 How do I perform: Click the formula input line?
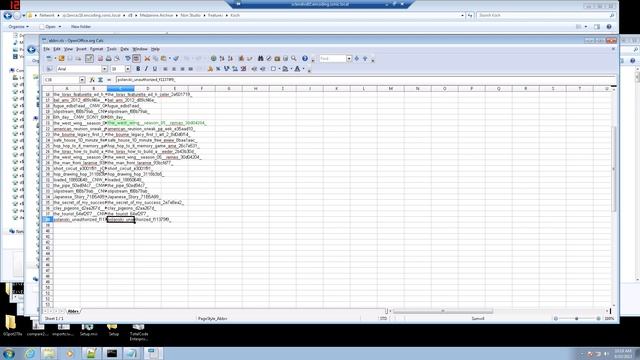[365, 80]
